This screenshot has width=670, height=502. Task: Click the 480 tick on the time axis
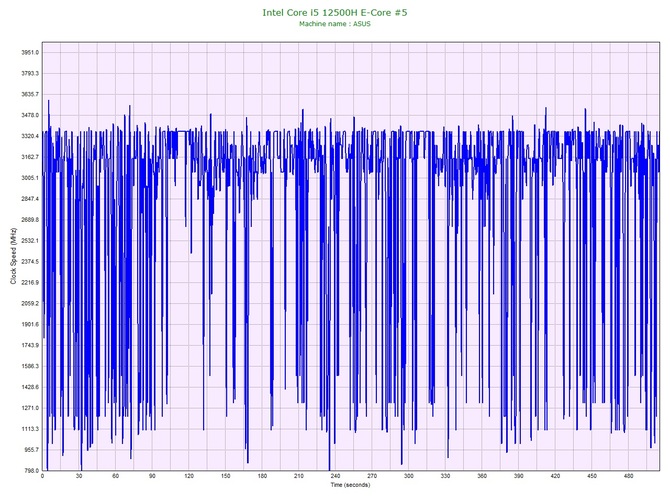click(629, 476)
